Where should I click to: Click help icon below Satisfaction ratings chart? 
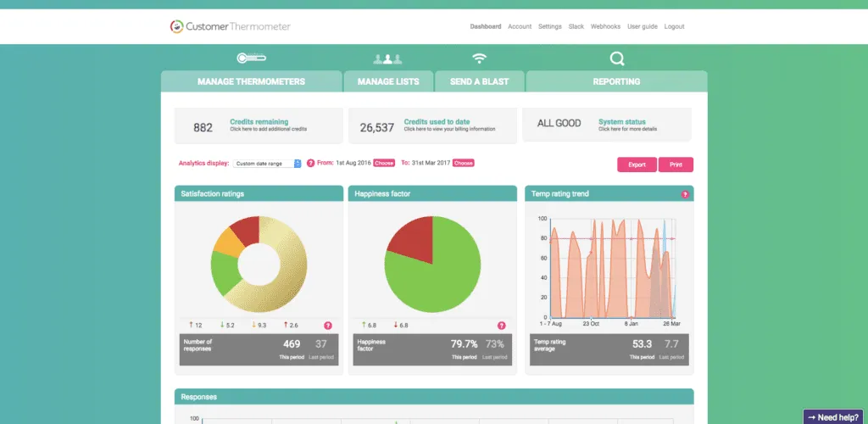pyautogui.click(x=328, y=325)
